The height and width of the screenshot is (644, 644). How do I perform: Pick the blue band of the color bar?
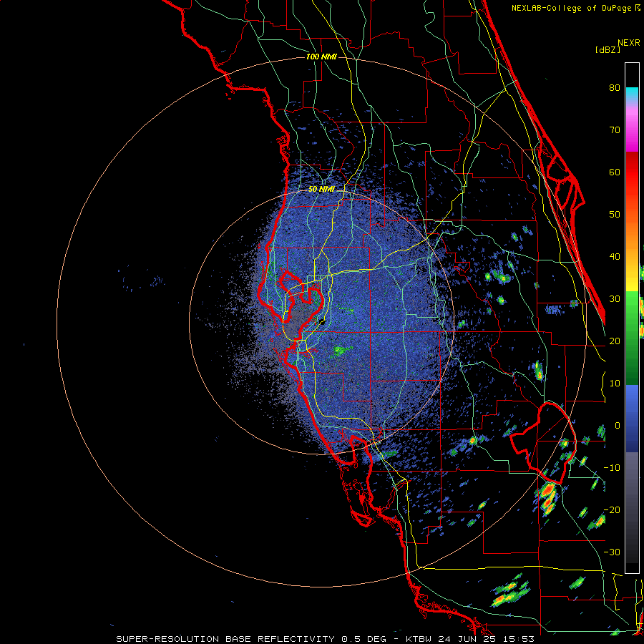pyautogui.click(x=632, y=418)
